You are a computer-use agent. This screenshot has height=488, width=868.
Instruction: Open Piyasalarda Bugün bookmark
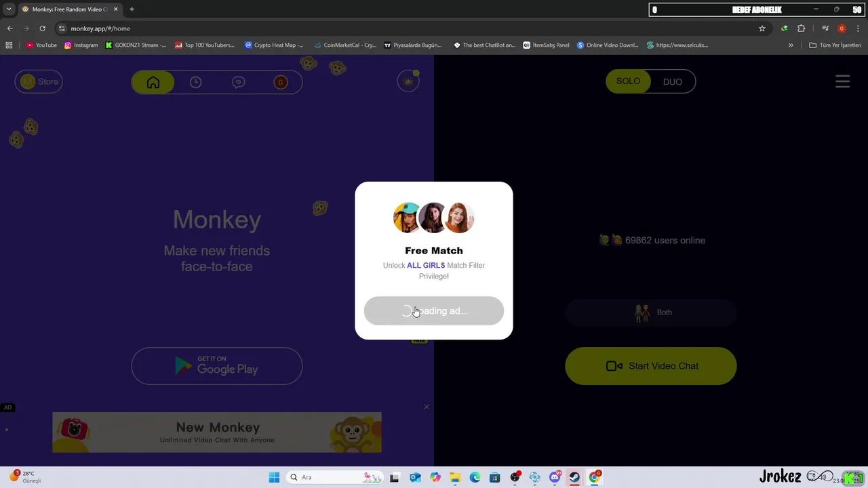pos(412,45)
